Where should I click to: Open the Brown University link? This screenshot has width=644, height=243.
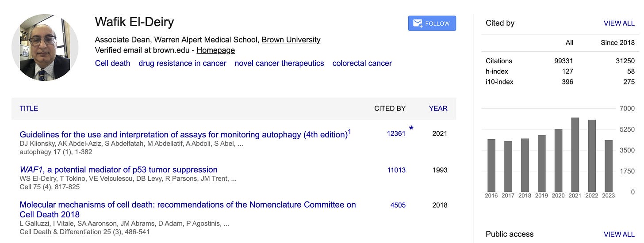click(291, 40)
